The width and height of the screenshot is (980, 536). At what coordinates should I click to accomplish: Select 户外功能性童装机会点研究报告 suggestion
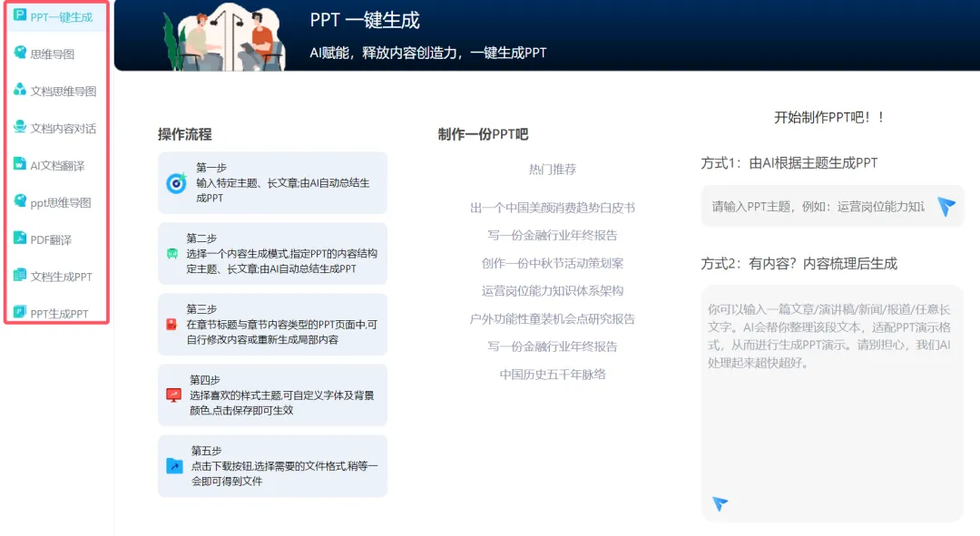pyautogui.click(x=553, y=319)
